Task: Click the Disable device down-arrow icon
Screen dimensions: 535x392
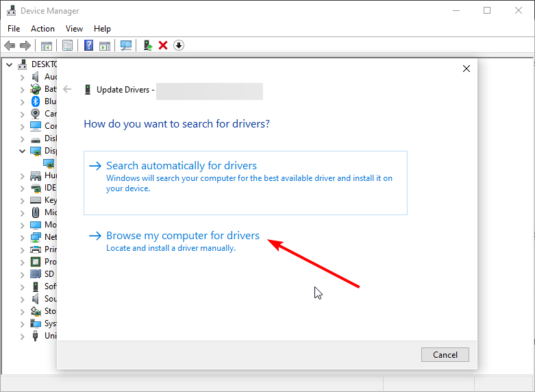Action: point(179,45)
